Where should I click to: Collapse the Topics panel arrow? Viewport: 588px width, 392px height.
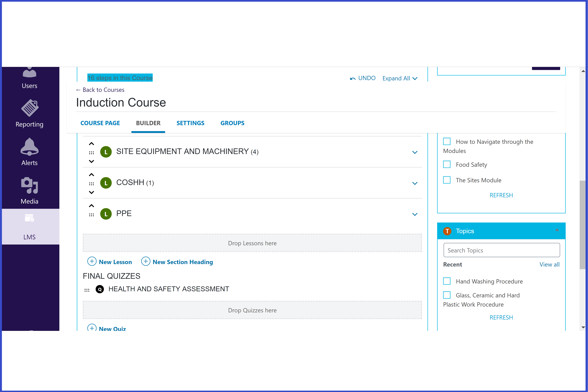point(557,230)
